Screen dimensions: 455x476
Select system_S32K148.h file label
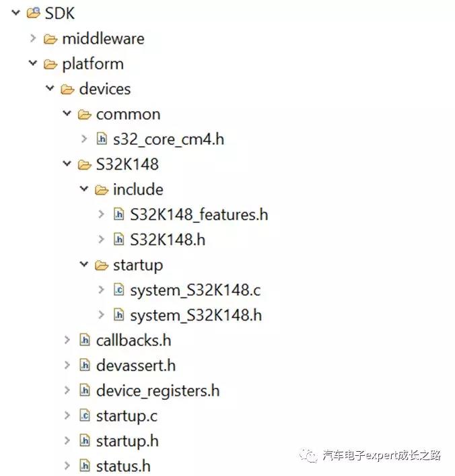(196, 315)
